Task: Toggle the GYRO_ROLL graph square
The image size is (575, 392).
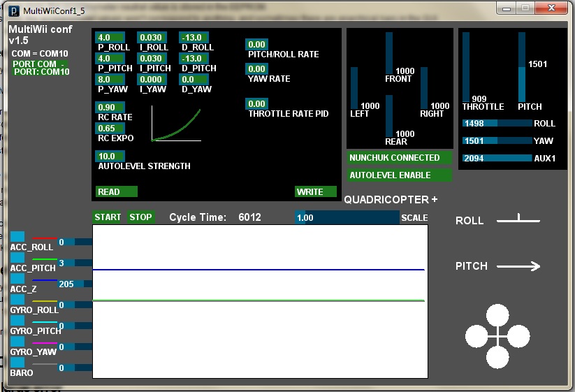Action: click(x=17, y=299)
